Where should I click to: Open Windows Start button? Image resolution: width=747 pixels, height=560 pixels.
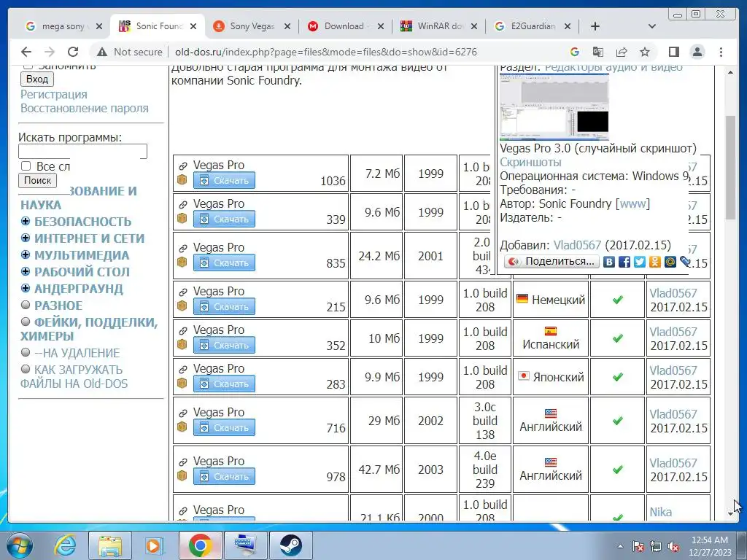click(20, 545)
